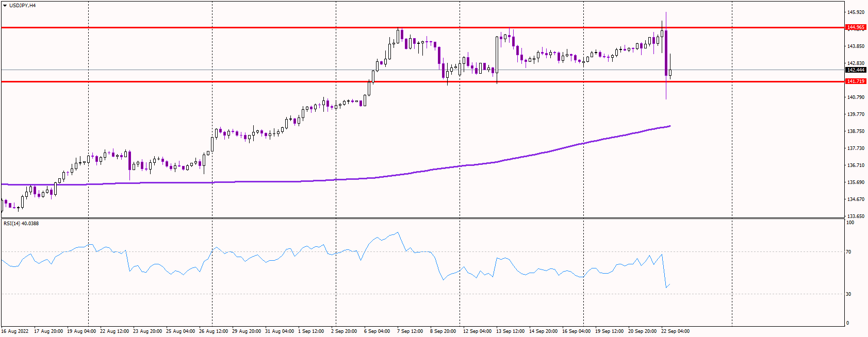This screenshot has width=868, height=337.
Task: Click the 135.690 price axis label
Action: [x=856, y=182]
